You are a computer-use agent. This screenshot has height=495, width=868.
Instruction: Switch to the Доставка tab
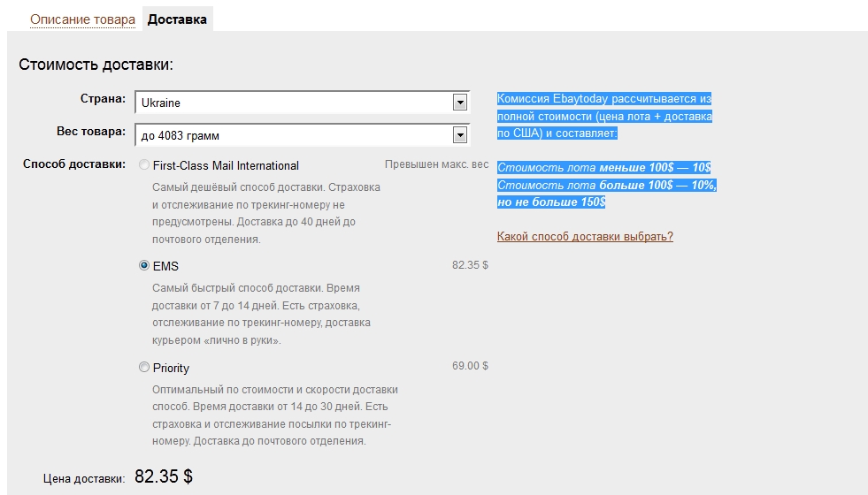[177, 19]
